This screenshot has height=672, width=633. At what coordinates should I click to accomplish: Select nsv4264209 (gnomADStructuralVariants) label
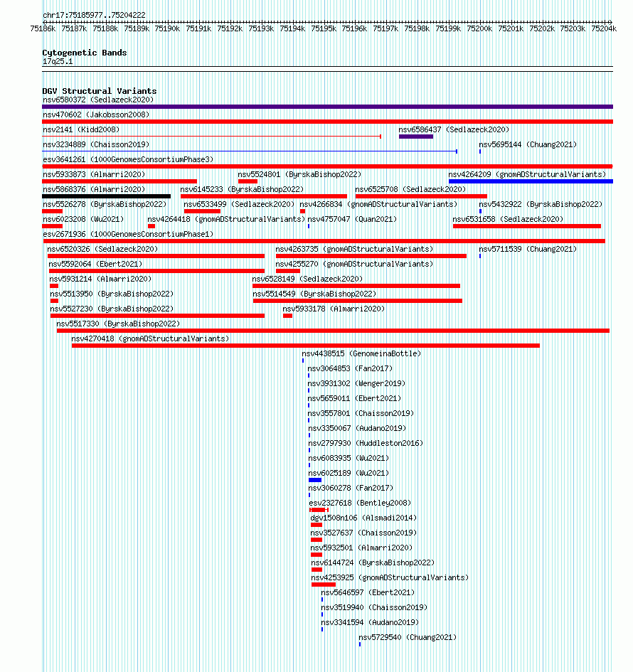pyautogui.click(x=527, y=175)
